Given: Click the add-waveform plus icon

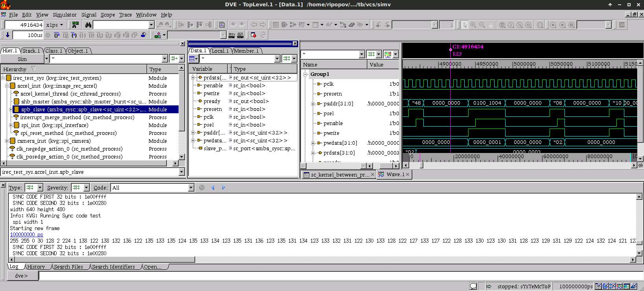Looking at the screenshot, I should pyautogui.click(x=158, y=35).
